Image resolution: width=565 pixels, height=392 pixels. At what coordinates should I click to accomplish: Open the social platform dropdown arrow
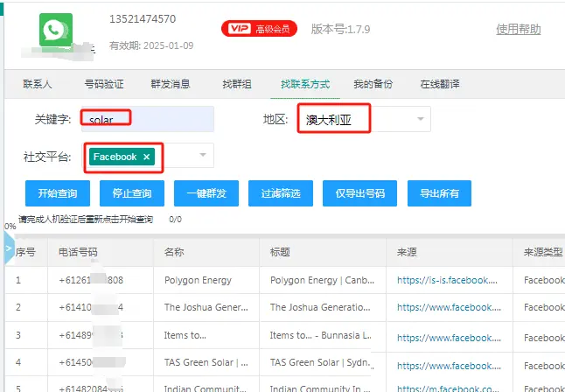203,156
